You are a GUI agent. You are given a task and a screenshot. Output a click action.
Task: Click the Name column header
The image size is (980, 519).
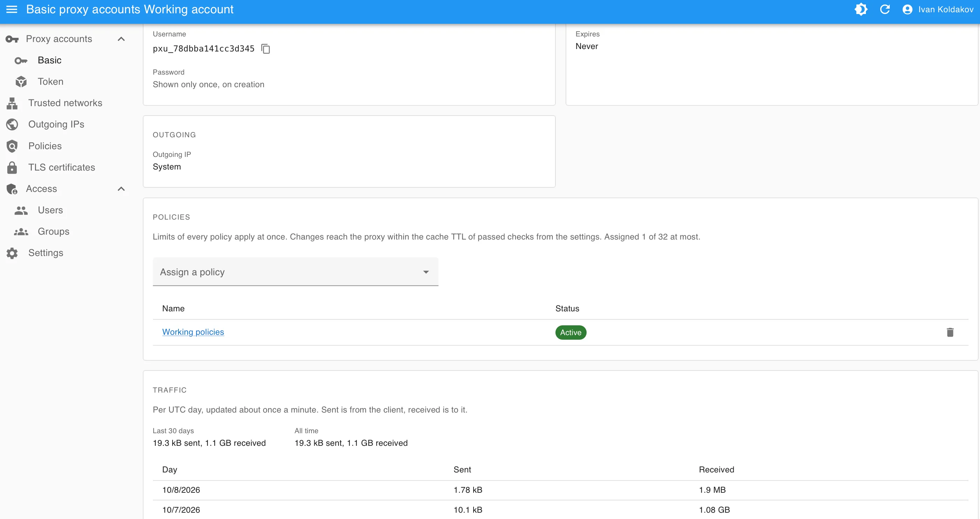tap(173, 309)
